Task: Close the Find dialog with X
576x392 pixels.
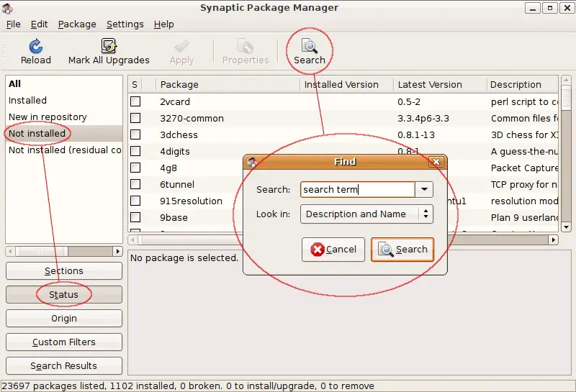Action: tap(436, 162)
